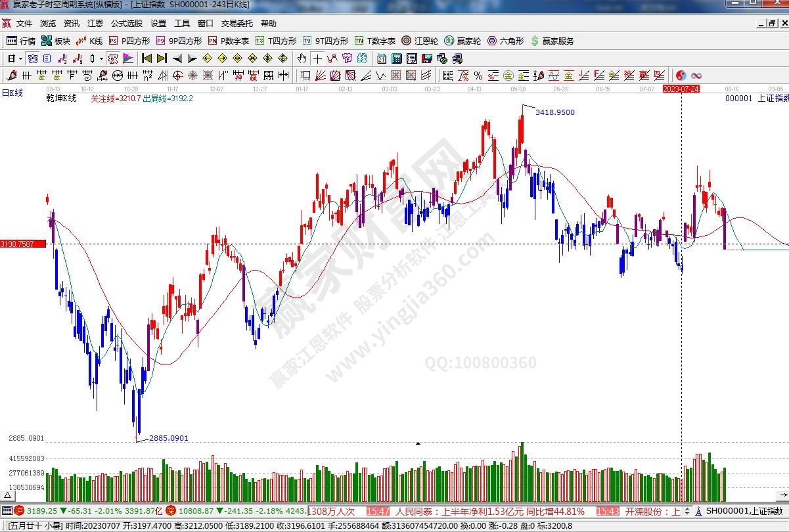This screenshot has height=532, width=789.
Task: Click the calendar date icon
Action: point(381,58)
